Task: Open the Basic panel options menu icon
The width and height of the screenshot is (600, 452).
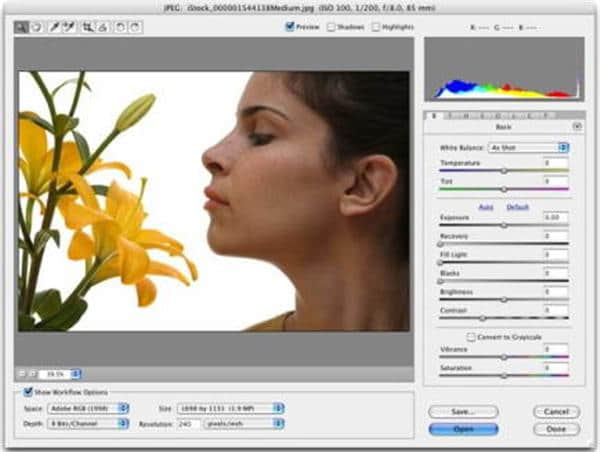Action: 576,127
